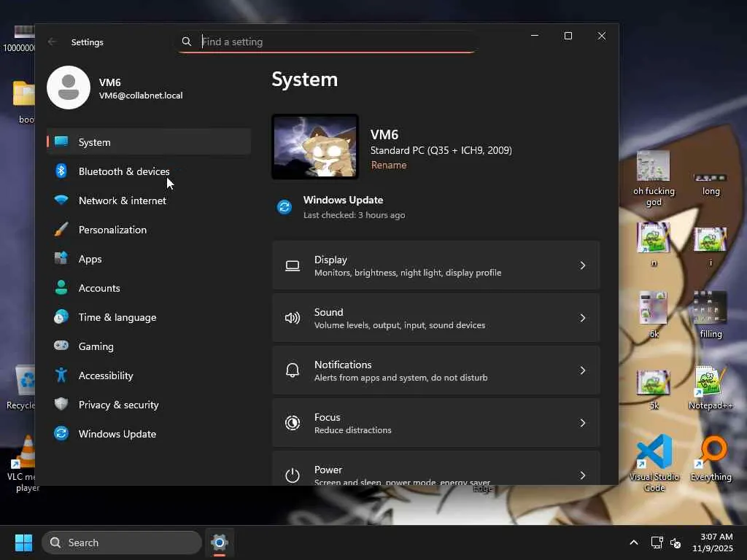
Task: Open the Windows Start menu
Action: pos(23,542)
